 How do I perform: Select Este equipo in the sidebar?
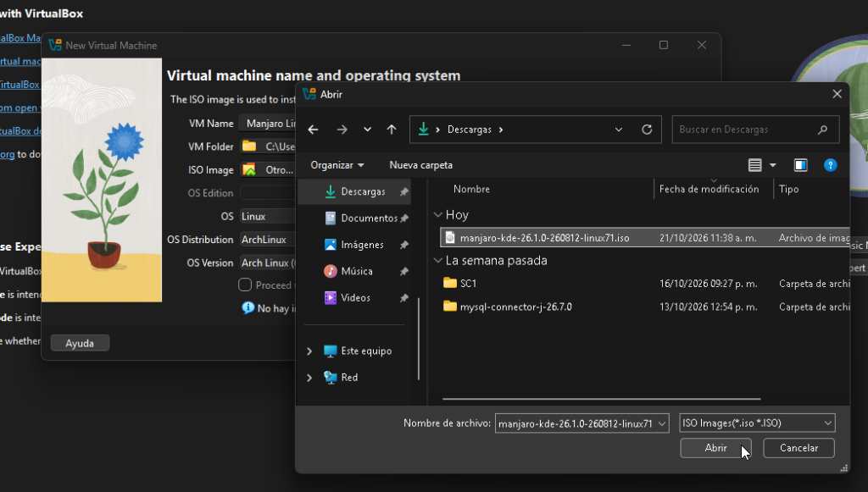358,351
